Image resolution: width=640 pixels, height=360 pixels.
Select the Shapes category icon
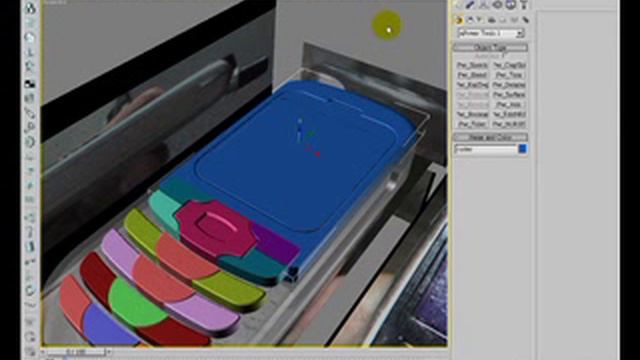tap(470, 20)
